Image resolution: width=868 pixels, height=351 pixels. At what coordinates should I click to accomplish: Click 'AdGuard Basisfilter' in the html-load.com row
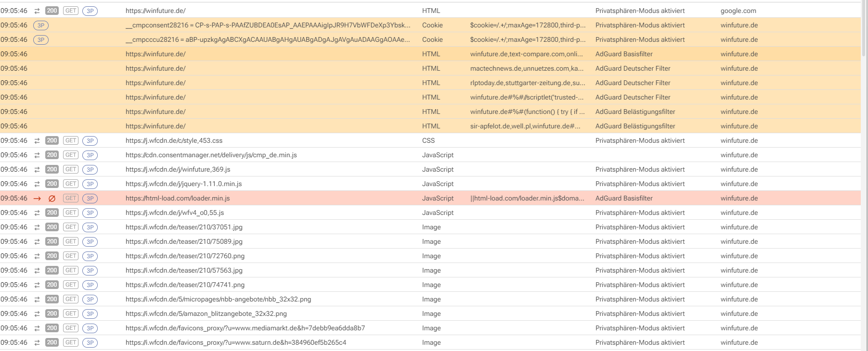624,198
